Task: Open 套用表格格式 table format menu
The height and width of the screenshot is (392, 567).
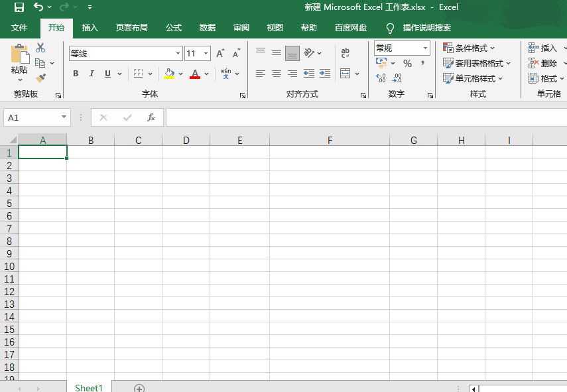Action: 477,63
